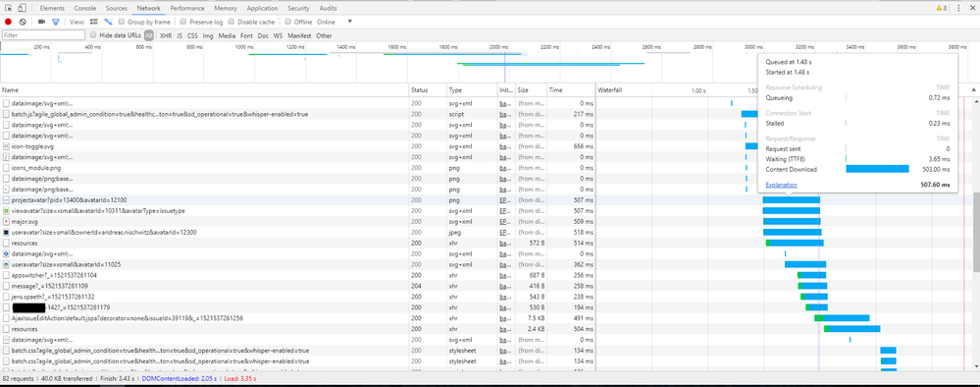The width and height of the screenshot is (980, 387).
Task: Switch to the Performance tab
Action: (x=186, y=8)
